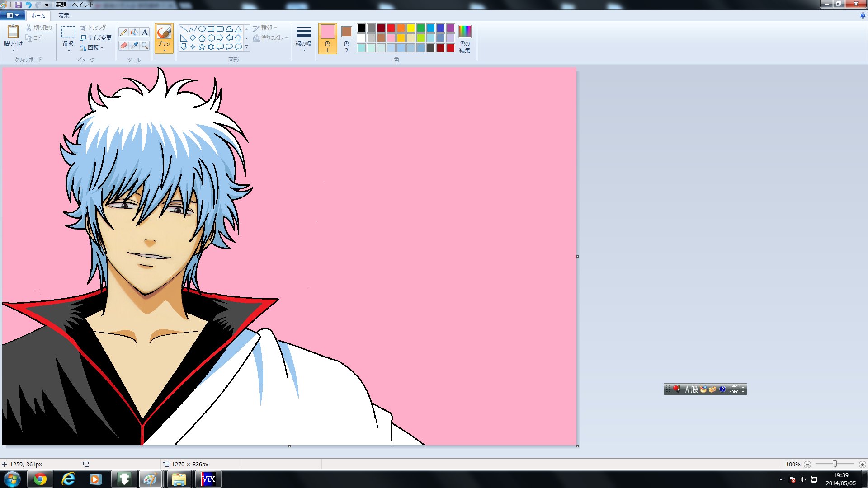
Task: Choose the rounded rectangle shape
Action: (220, 28)
